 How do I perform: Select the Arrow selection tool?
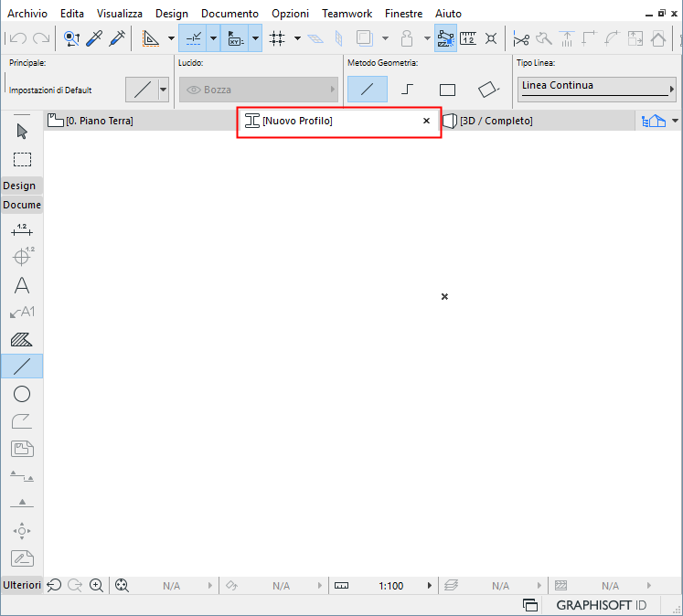click(22, 131)
